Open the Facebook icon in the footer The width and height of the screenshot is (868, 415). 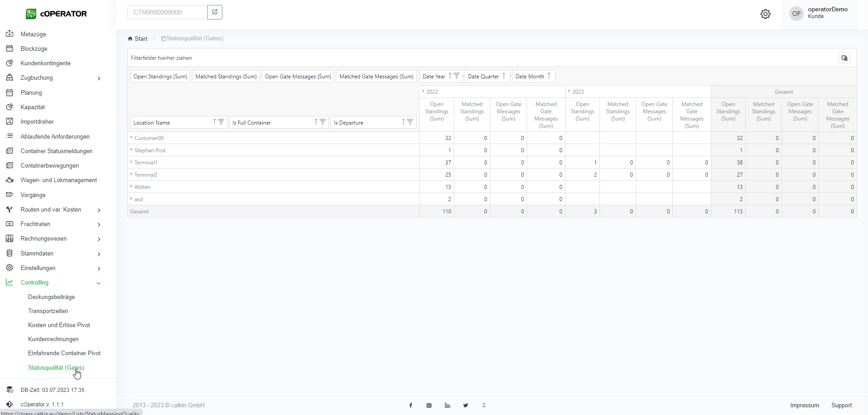tap(411, 405)
